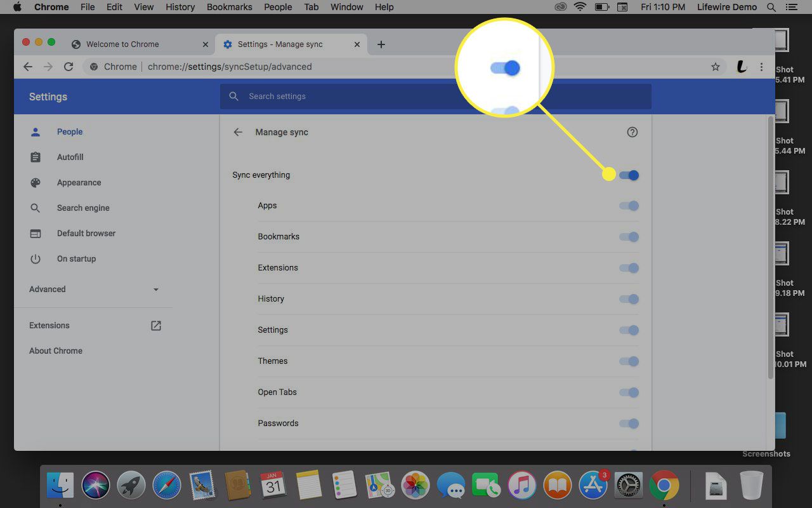
Task: Toggle the Passwords sync switch
Action: coord(629,424)
